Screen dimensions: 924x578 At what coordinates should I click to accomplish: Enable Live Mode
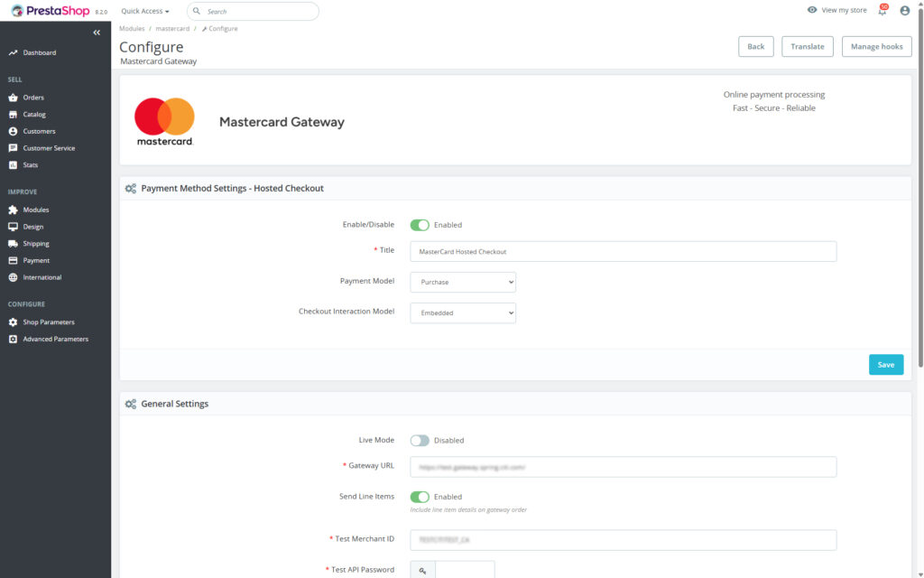[x=420, y=439]
